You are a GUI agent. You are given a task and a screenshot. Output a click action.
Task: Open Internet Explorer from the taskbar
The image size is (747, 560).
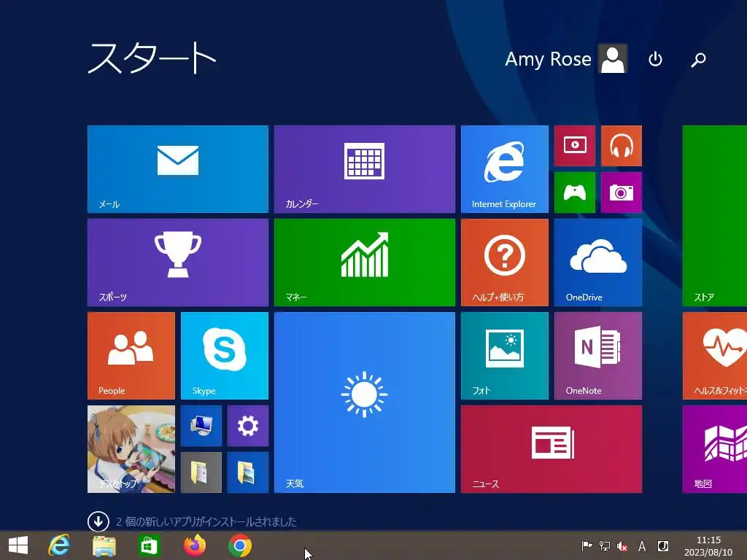pos(58,545)
